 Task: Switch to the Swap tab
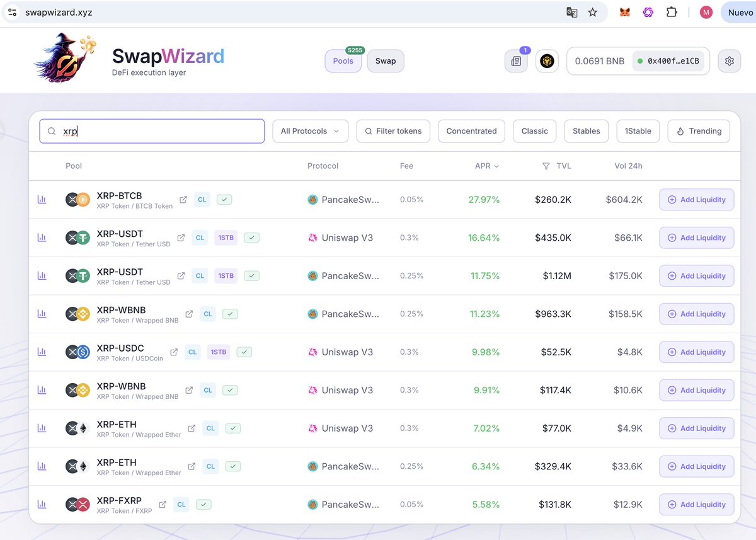pos(386,61)
